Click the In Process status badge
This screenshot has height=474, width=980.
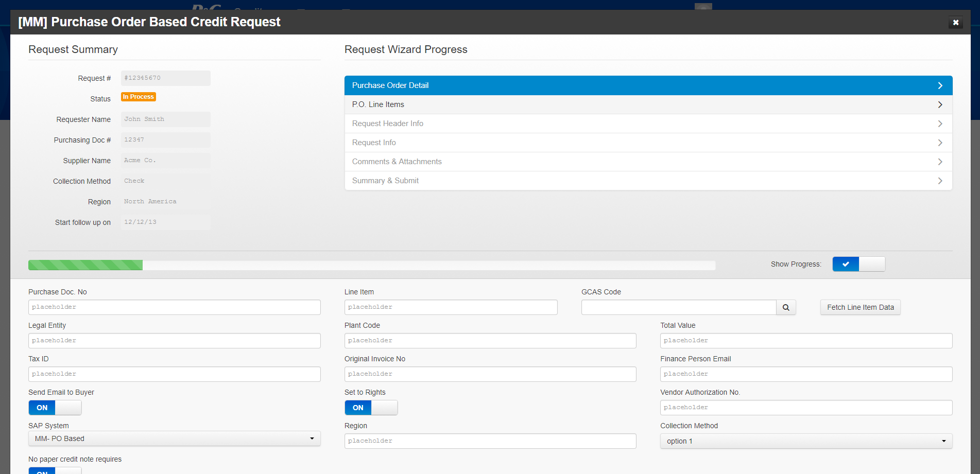(x=138, y=97)
